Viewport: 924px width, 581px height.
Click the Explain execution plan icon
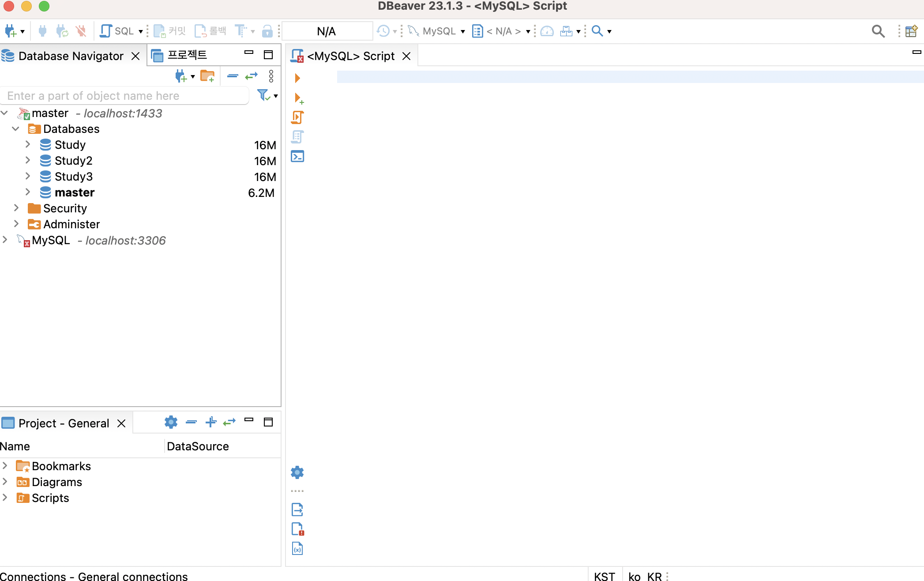pyautogui.click(x=297, y=137)
